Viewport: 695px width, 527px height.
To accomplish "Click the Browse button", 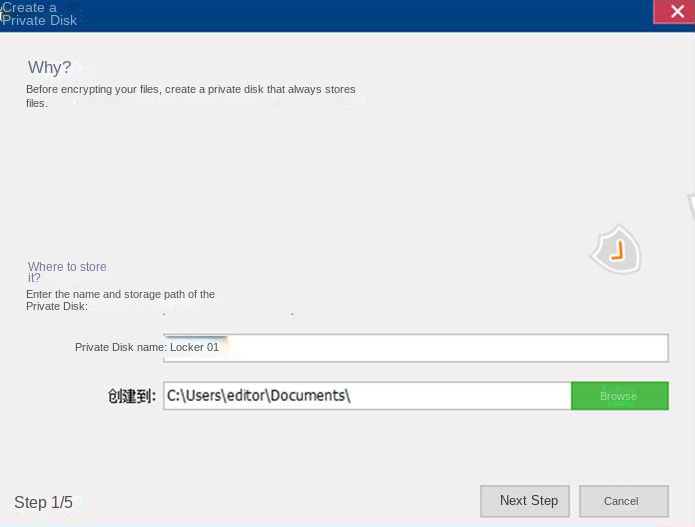I will click(619, 396).
